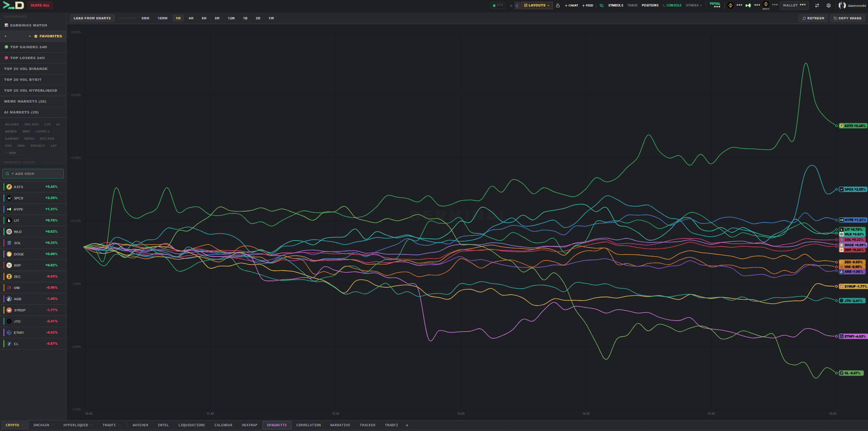Viewport: 868px width, 431px height.
Task: Open the settings gear icon
Action: 828,5
